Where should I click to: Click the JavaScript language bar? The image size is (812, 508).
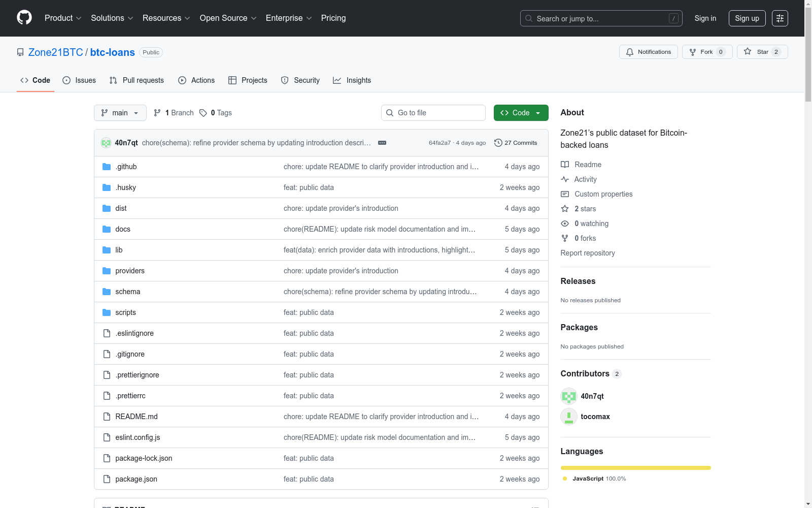coord(636,468)
